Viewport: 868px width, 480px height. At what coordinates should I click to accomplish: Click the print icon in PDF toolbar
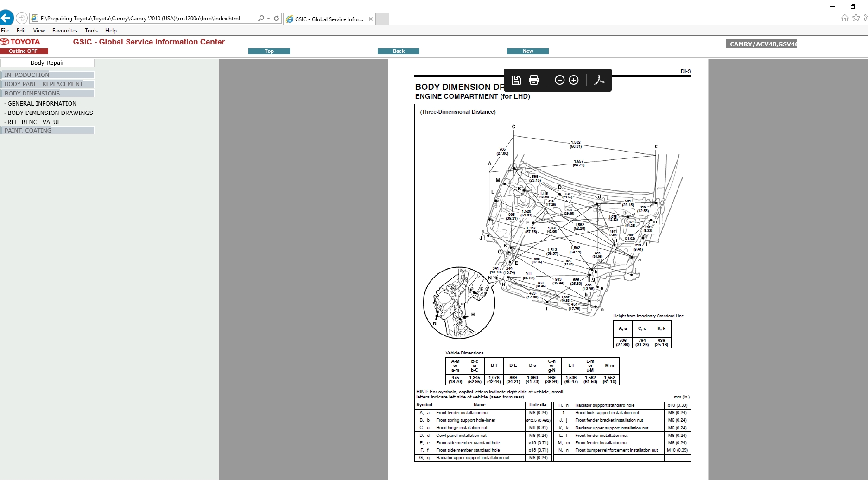534,80
